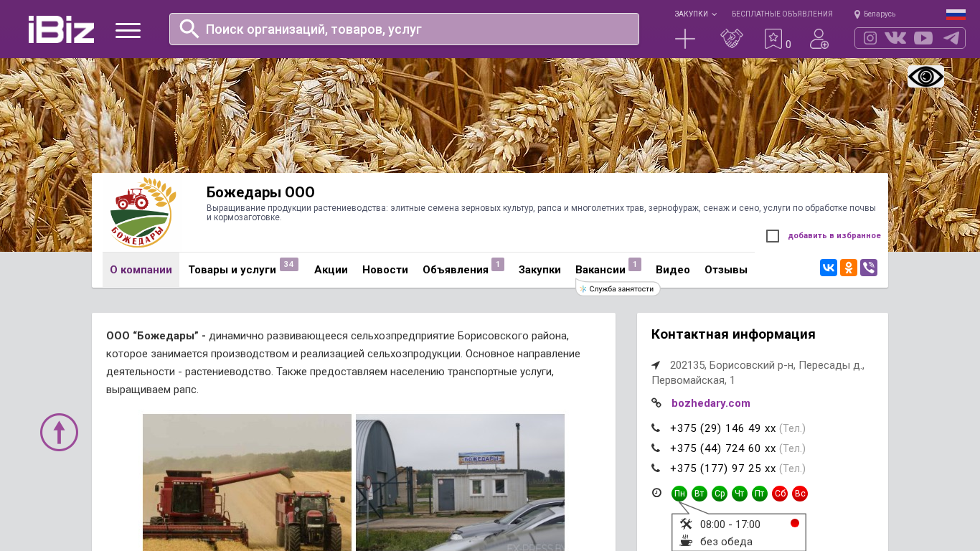The image size is (980, 551).
Task: Share the company page via Viber
Action: coord(869,268)
